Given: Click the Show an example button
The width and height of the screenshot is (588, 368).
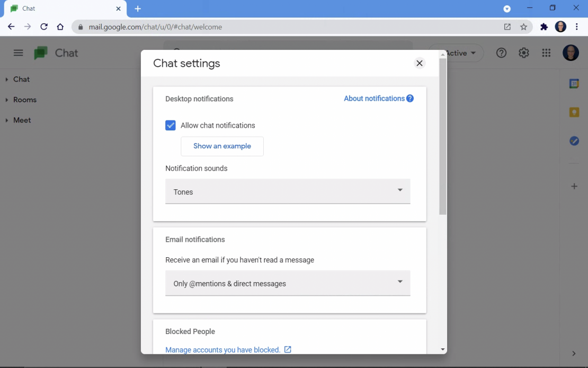Looking at the screenshot, I should 222,146.
